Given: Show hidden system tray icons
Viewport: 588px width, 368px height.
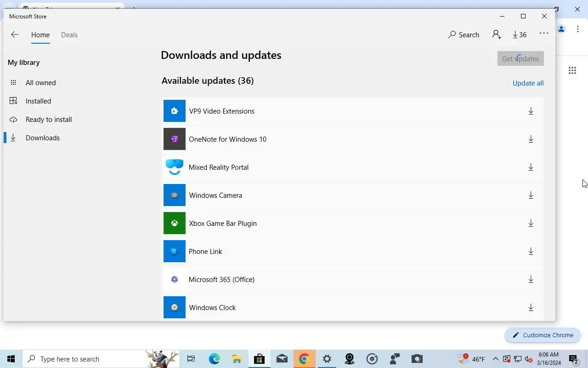Looking at the screenshot, I should (496, 359).
